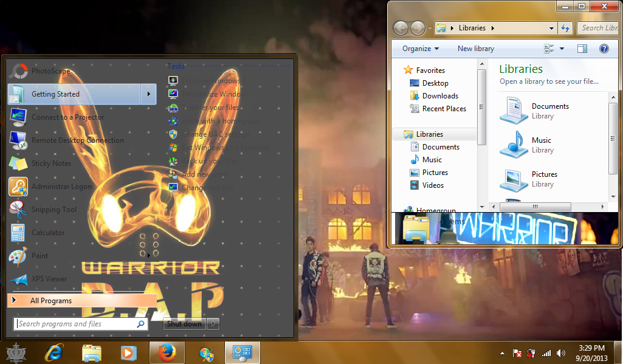The image size is (623, 364).
Task: Click New library button
Action: 475,49
